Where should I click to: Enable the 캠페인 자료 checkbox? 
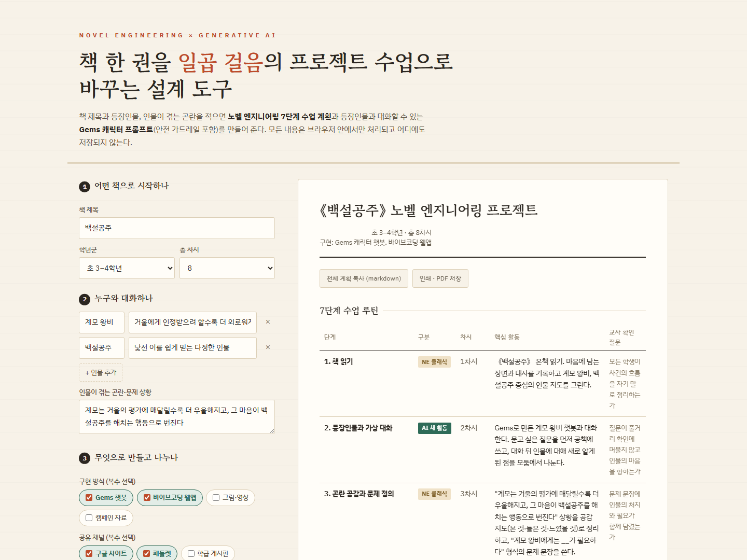tap(89, 518)
